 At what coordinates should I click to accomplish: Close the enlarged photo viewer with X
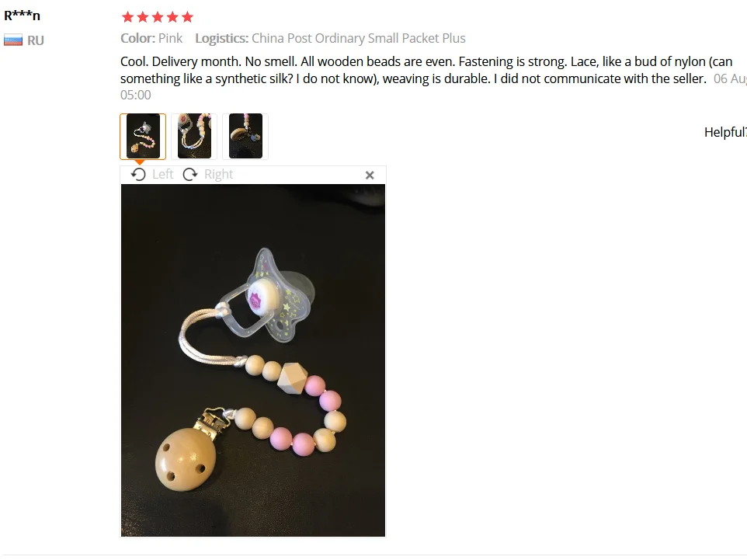pos(370,176)
